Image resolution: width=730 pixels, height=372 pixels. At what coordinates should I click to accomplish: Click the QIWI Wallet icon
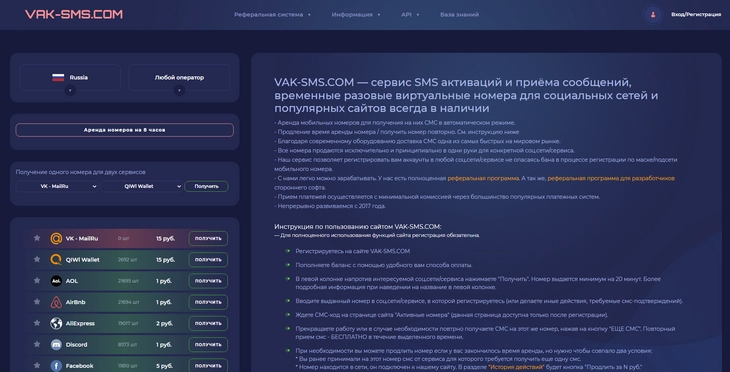[x=56, y=260]
